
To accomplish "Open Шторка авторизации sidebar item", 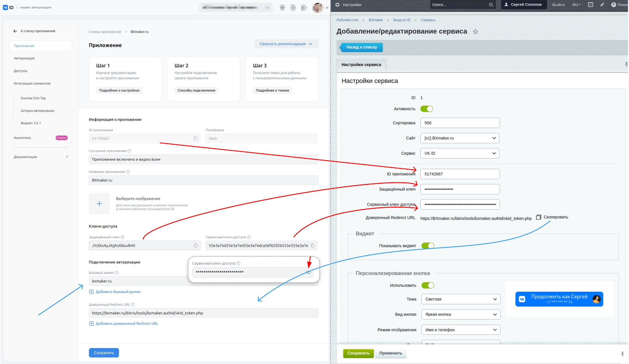I will (x=37, y=110).
